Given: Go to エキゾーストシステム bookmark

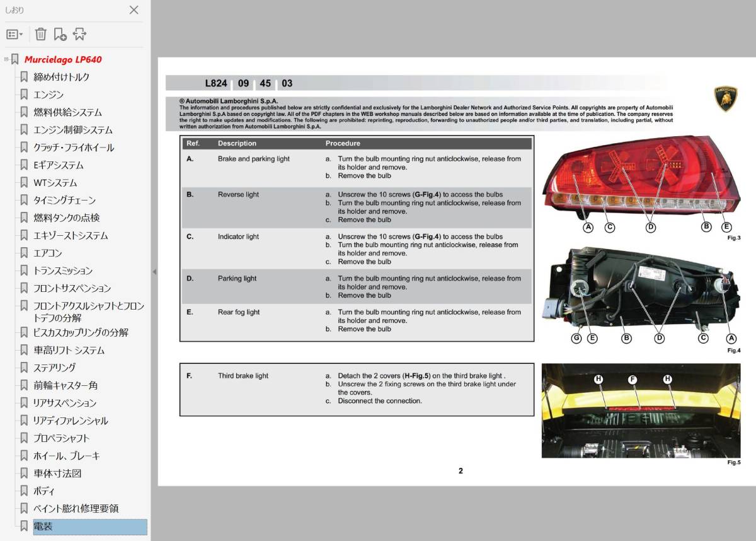Looking at the screenshot, I should [71, 235].
